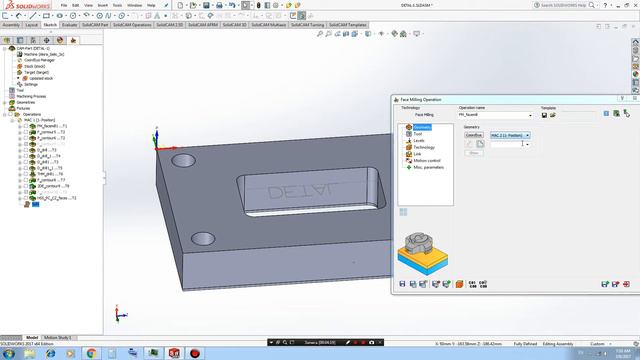Switch to the SolidCAM Operations tab

pyautogui.click(x=132, y=25)
